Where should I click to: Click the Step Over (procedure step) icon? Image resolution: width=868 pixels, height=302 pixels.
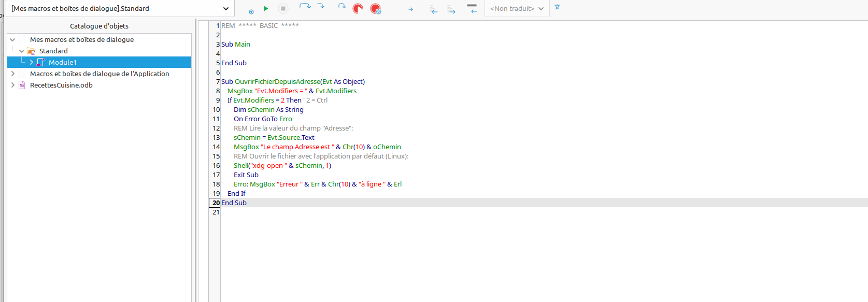click(305, 7)
